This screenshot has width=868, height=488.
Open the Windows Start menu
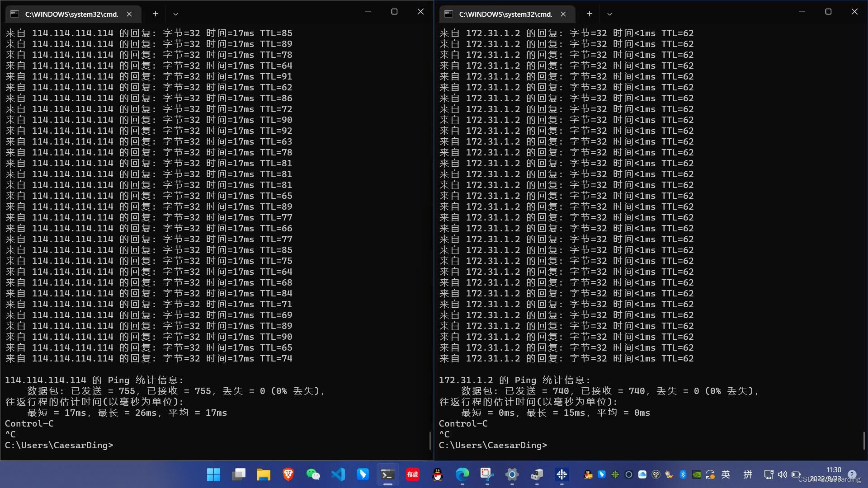(x=213, y=474)
